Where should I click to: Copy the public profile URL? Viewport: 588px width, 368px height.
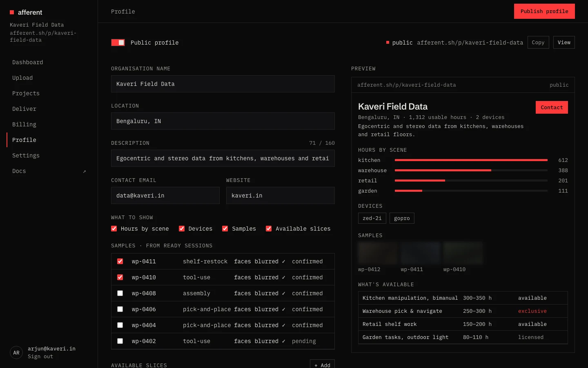[538, 43]
